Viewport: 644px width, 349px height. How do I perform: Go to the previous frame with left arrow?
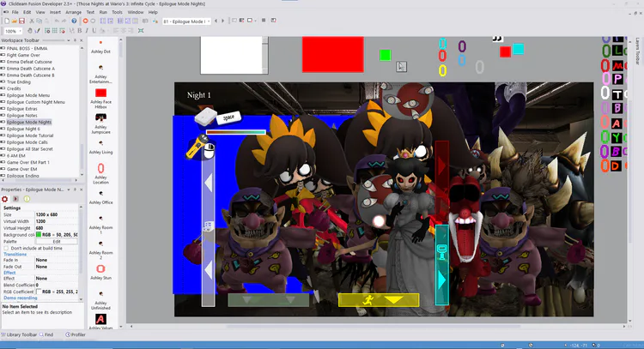[x=216, y=21]
